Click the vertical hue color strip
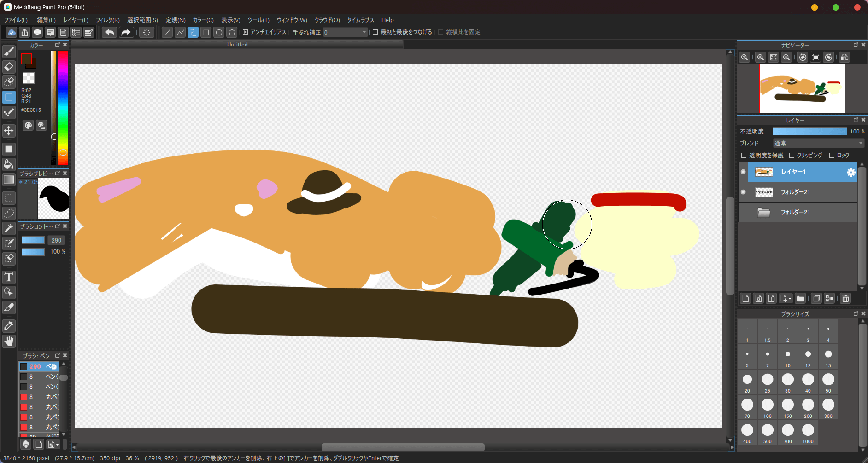Screen dimensions: 868x463 (x=63, y=106)
